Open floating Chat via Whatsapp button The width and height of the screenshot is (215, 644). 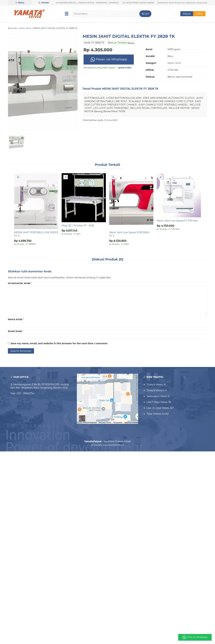pos(195,637)
